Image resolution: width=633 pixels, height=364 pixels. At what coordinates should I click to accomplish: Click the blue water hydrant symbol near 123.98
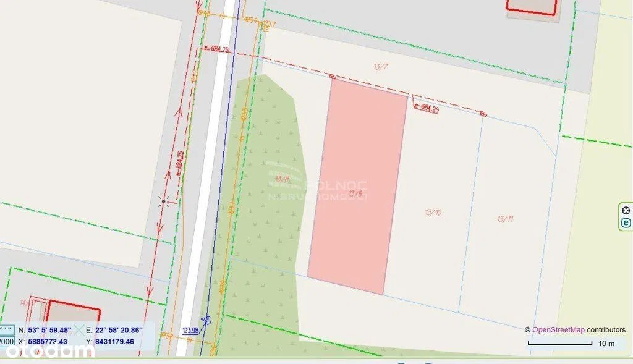206,320
